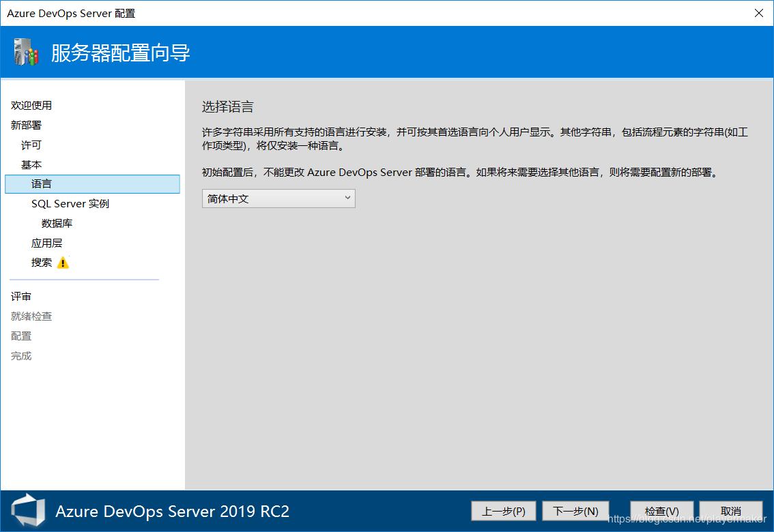This screenshot has width=774, height=532.
Task: Open the 数据库 step in the sidebar
Action: [57, 223]
